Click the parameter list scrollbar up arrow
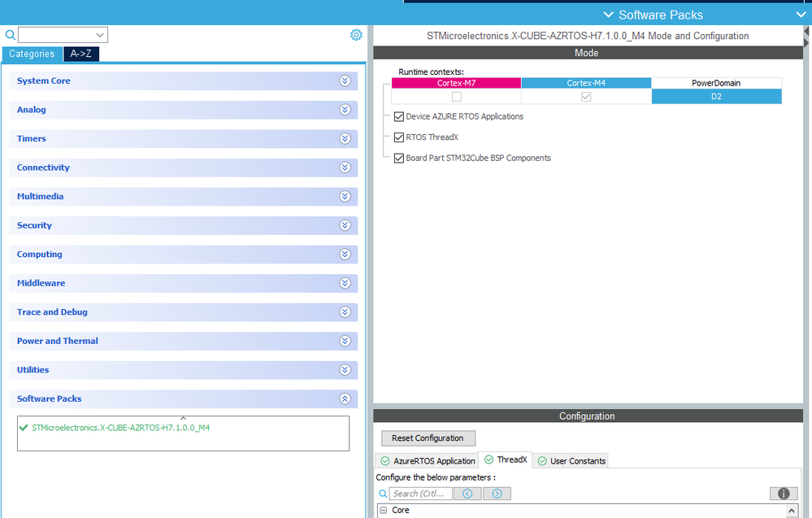The width and height of the screenshot is (812, 518). [792, 511]
